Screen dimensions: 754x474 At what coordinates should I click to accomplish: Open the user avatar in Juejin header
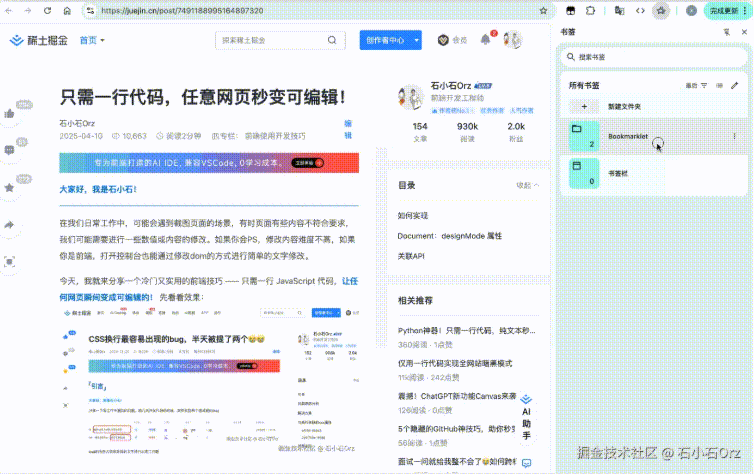coord(513,40)
